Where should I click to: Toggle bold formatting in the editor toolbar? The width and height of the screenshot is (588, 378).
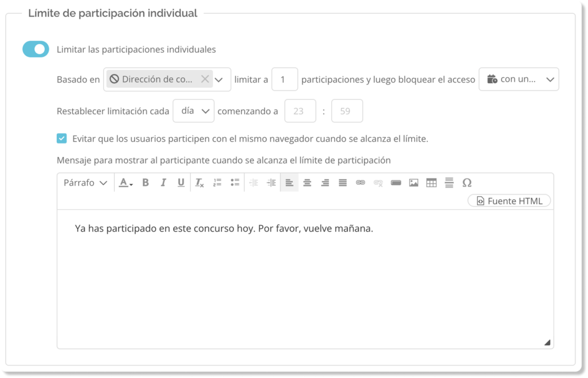[145, 182]
